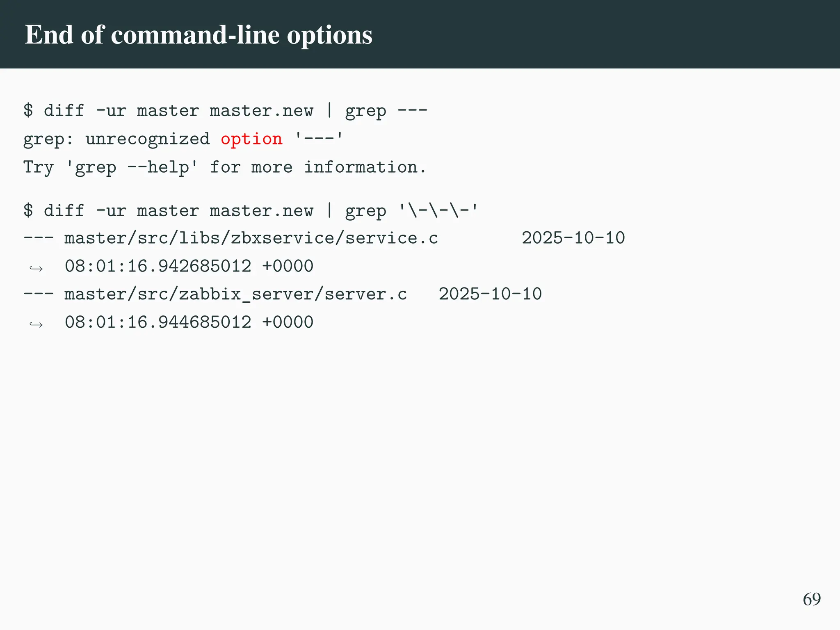This screenshot has height=630, width=840.
Task: Select the path master/src/libs/zbxservice/service.c
Action: click(251, 238)
